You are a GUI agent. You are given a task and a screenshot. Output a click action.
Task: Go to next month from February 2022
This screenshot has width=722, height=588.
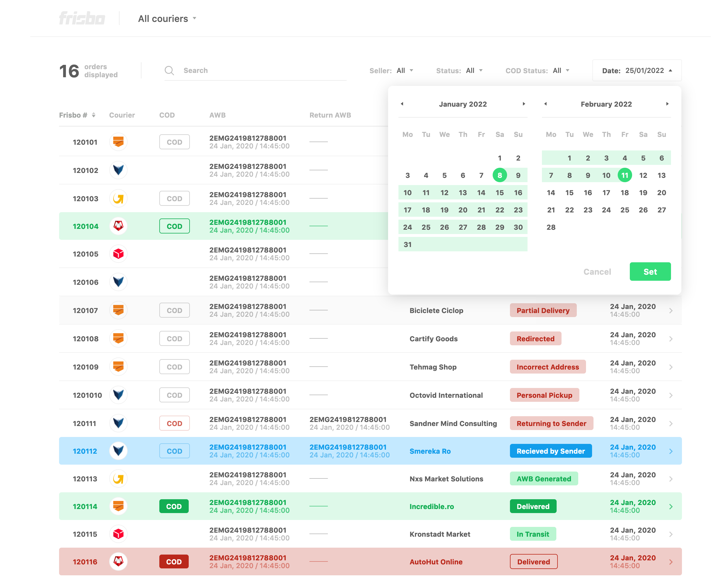(667, 104)
